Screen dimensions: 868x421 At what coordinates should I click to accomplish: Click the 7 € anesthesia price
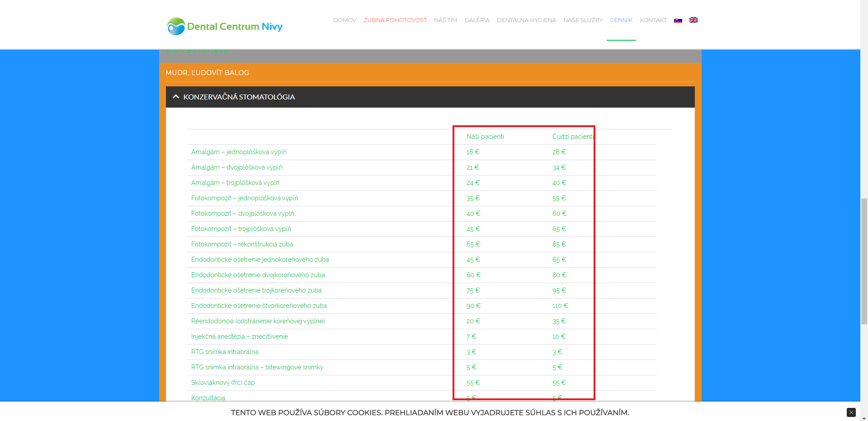(x=471, y=336)
